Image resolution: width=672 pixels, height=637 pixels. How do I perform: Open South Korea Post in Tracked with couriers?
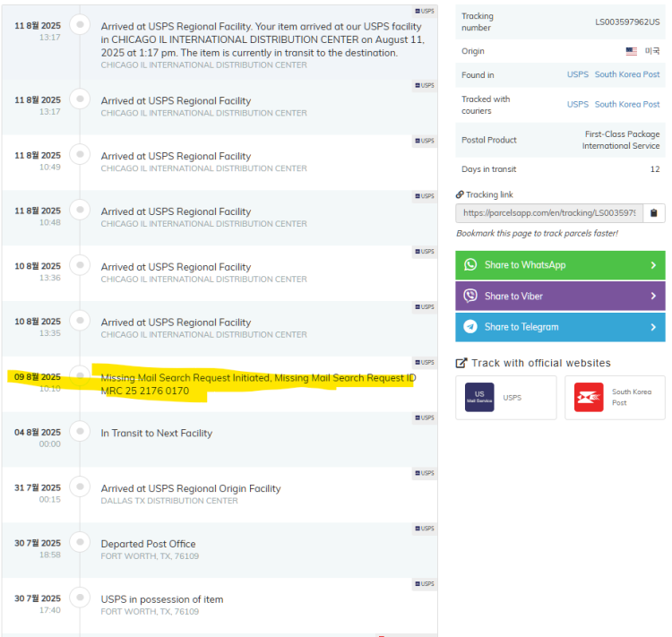[627, 105]
